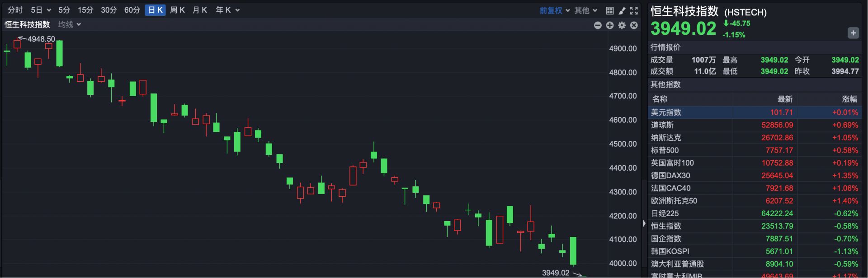Screen dimensions: 868x278
Task: Close the indicator bar with X icon
Action: [634, 25]
